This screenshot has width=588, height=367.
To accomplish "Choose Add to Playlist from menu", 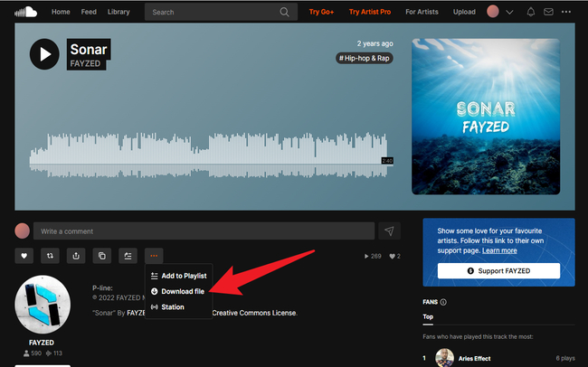I will click(x=178, y=276).
